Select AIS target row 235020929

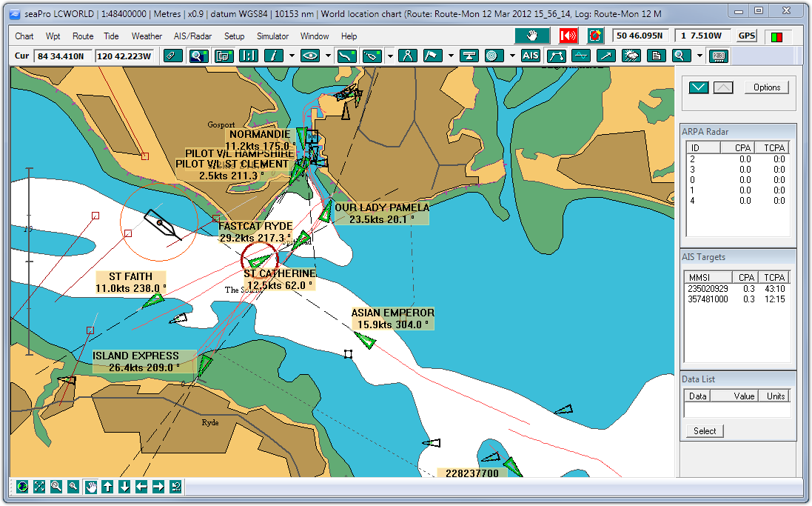tap(737, 289)
